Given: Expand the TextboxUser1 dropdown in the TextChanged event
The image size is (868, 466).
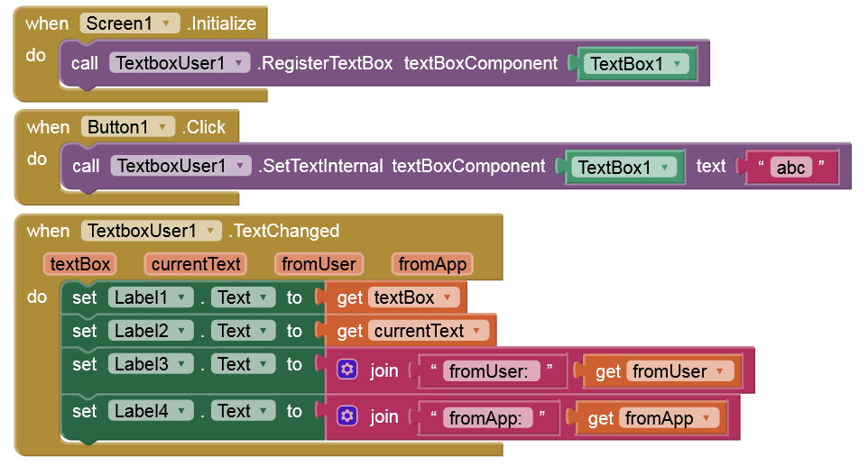Looking at the screenshot, I should pos(209,231).
